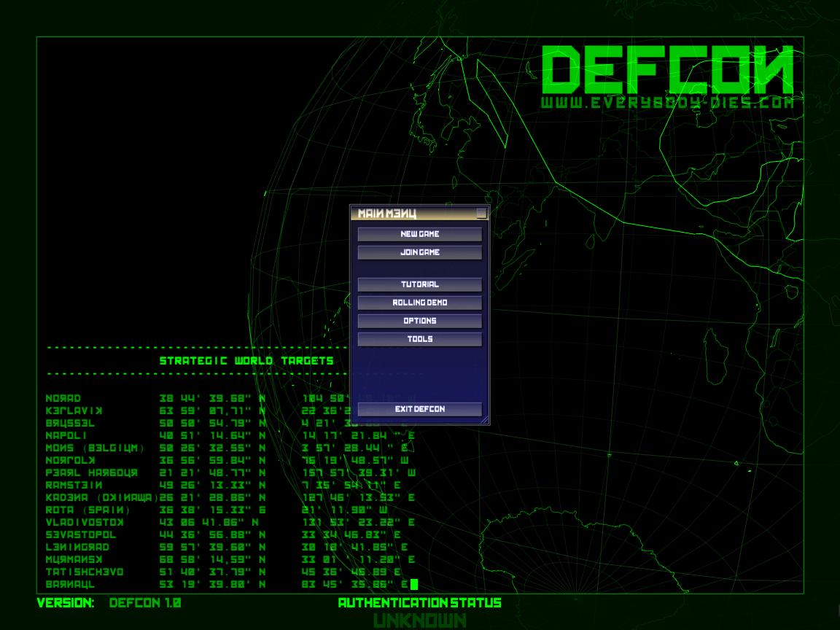Select the Kadena (Okinawa) target name
The height and width of the screenshot is (630, 840).
[x=102, y=498]
